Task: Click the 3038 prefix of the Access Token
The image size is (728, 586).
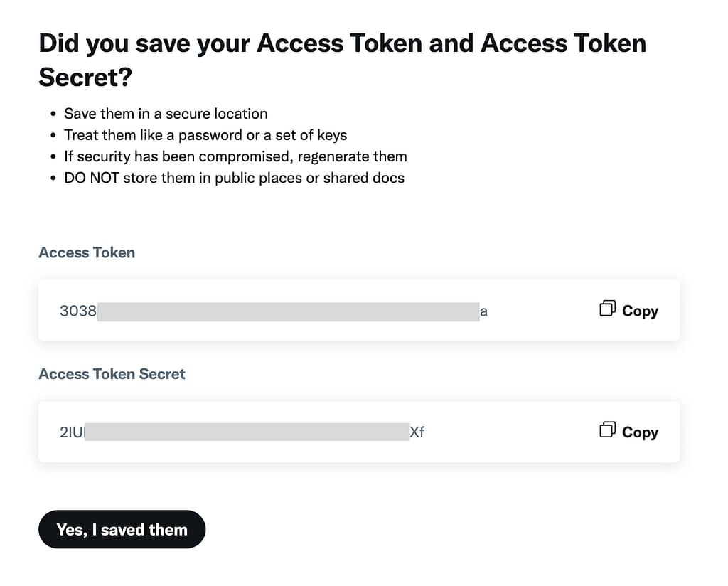Action: tap(78, 311)
